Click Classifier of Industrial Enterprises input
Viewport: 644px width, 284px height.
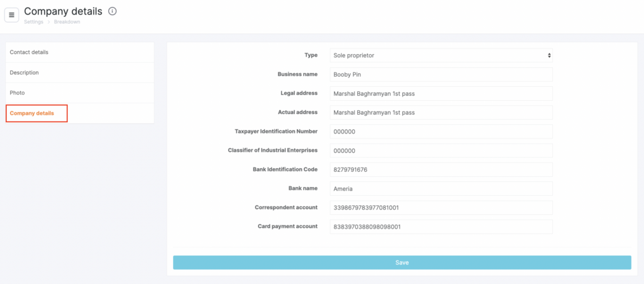point(441,151)
